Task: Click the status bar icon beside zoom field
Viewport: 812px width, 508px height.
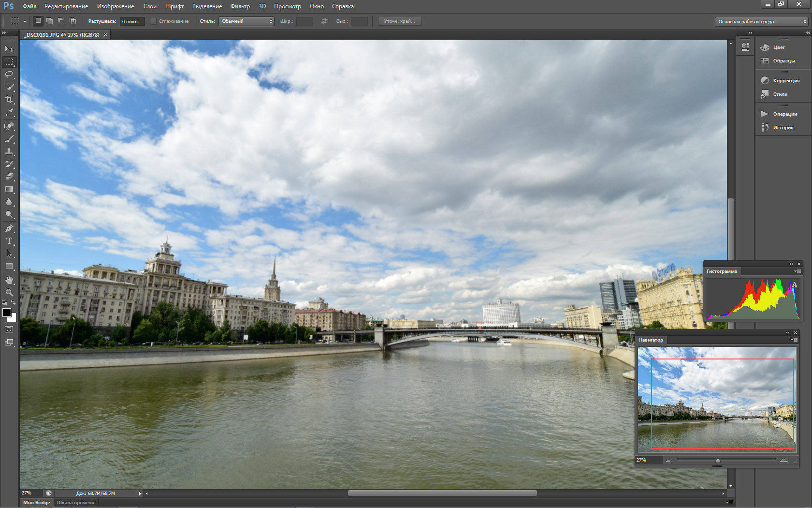Action: click(48, 493)
